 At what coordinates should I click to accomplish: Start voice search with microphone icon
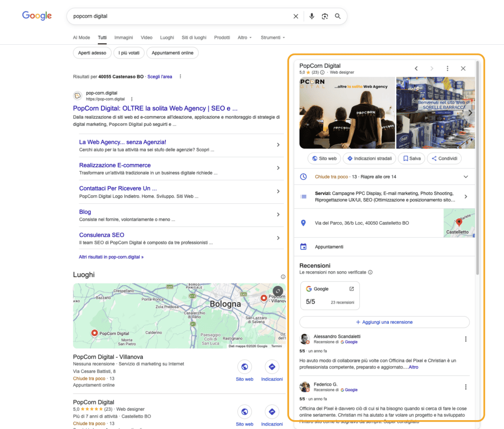[x=312, y=16]
